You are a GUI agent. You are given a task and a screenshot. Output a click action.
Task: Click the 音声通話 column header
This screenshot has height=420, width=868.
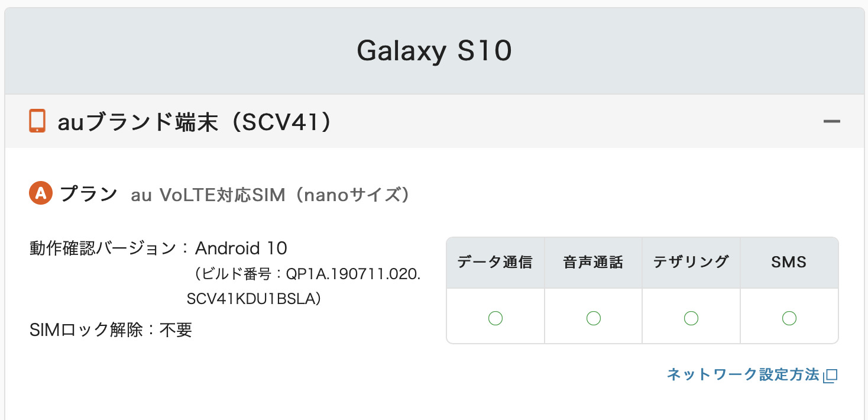[x=593, y=263]
